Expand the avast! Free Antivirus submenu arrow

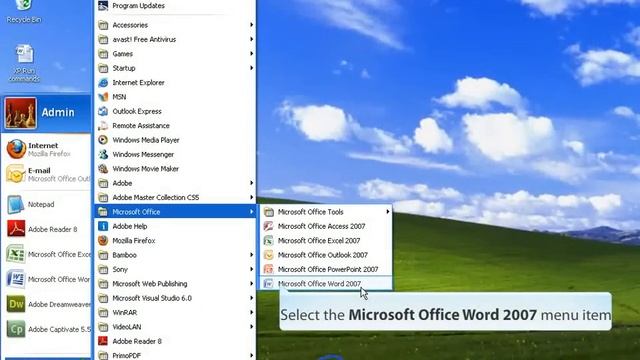click(x=251, y=39)
